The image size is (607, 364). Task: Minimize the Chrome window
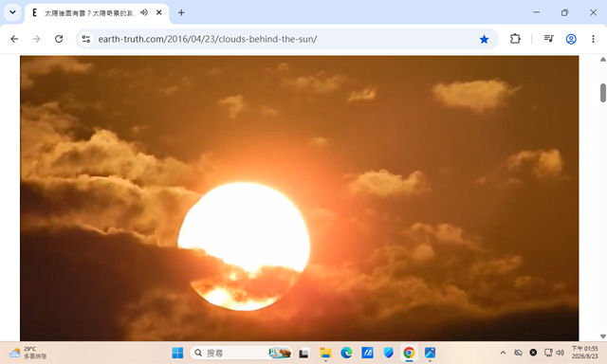536,12
